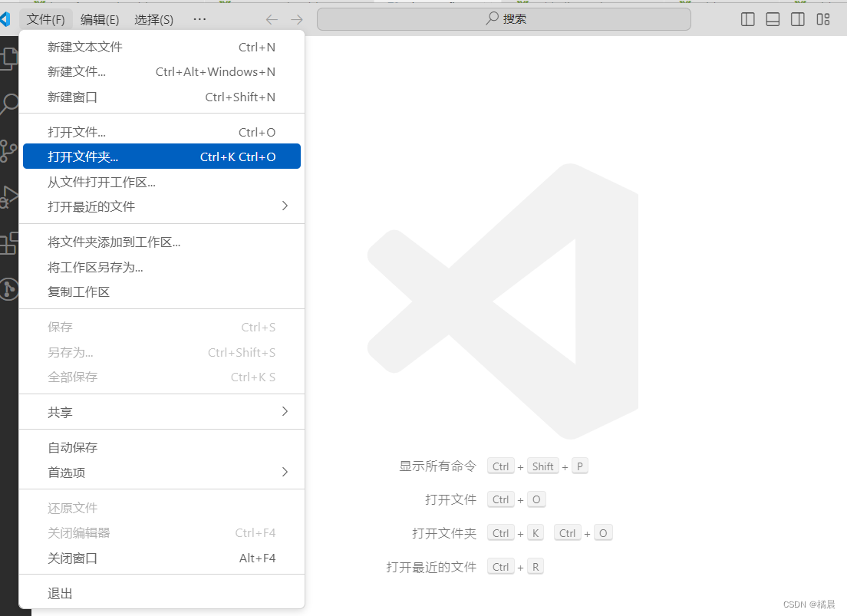Viewport: 847px width, 616px height.
Task: Click the highlighted 打开文件夹... entry
Action: (162, 156)
